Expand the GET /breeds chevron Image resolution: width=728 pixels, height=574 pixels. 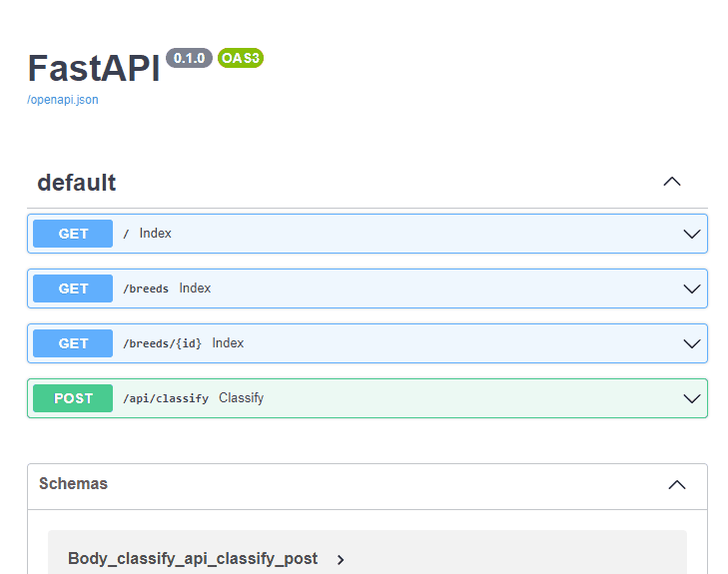(692, 288)
